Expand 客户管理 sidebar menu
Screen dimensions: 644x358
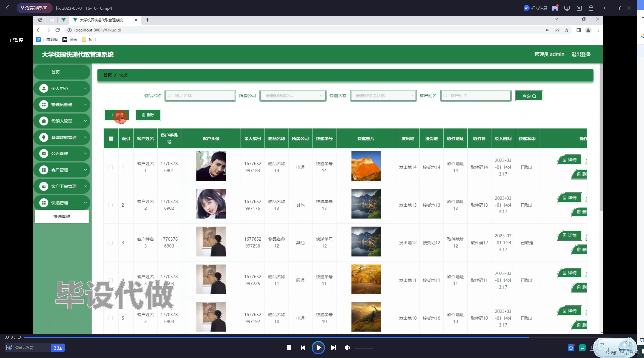pos(62,170)
